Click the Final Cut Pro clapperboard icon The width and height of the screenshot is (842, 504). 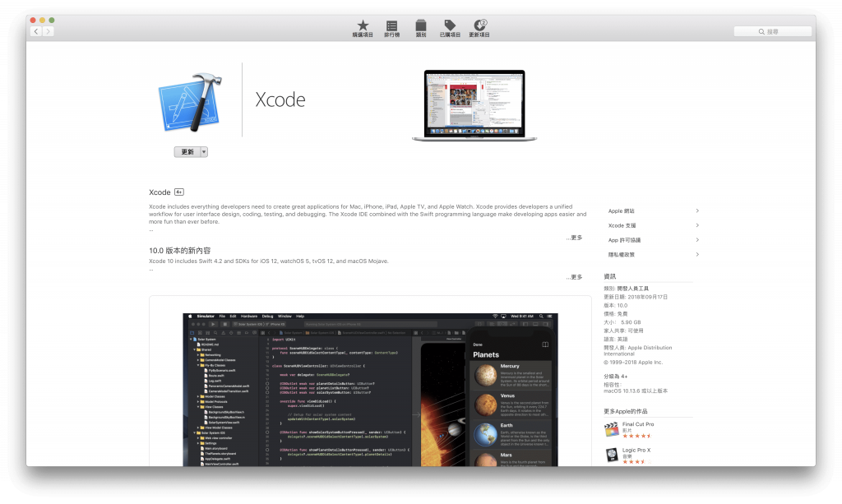tap(612, 429)
